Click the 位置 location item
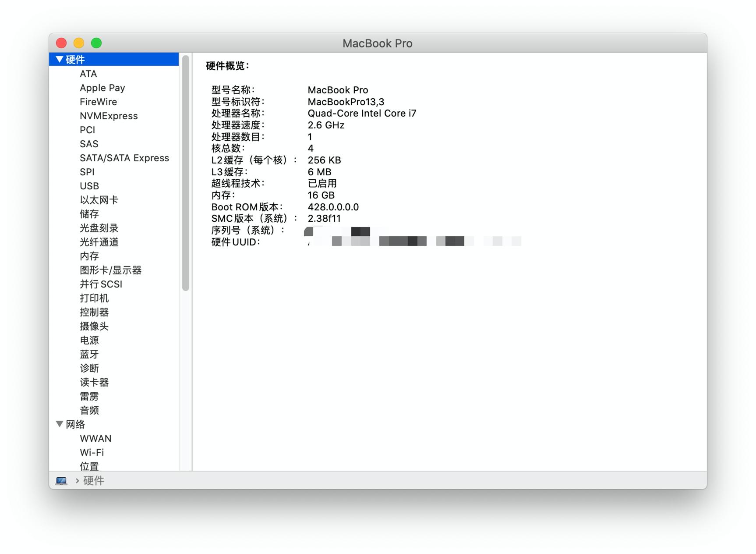 89,466
